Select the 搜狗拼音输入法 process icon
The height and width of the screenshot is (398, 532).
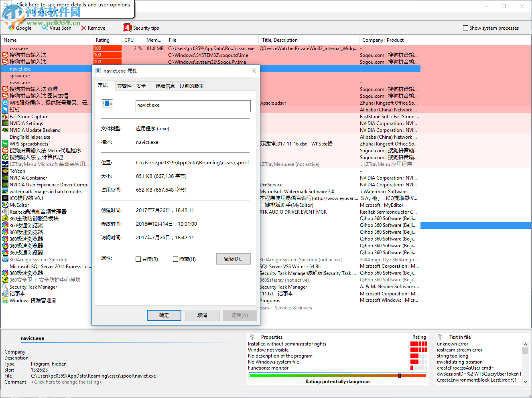[6, 55]
